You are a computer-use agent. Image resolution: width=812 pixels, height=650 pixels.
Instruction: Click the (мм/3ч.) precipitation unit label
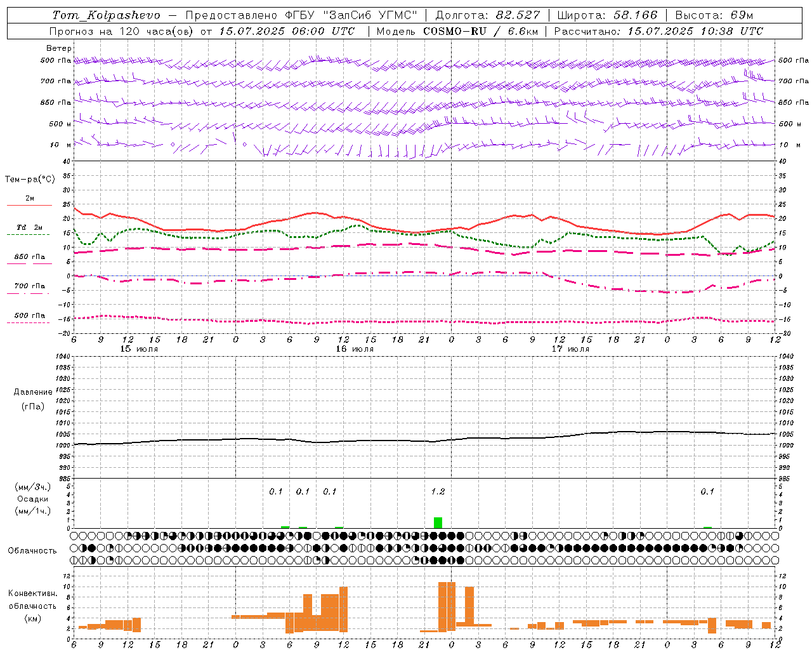click(x=32, y=487)
